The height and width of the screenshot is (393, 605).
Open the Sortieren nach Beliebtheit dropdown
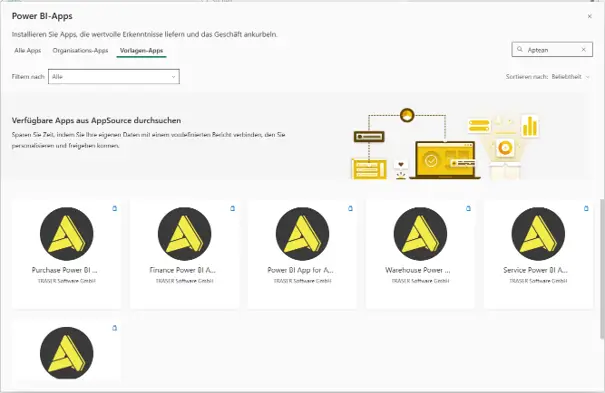coord(570,77)
